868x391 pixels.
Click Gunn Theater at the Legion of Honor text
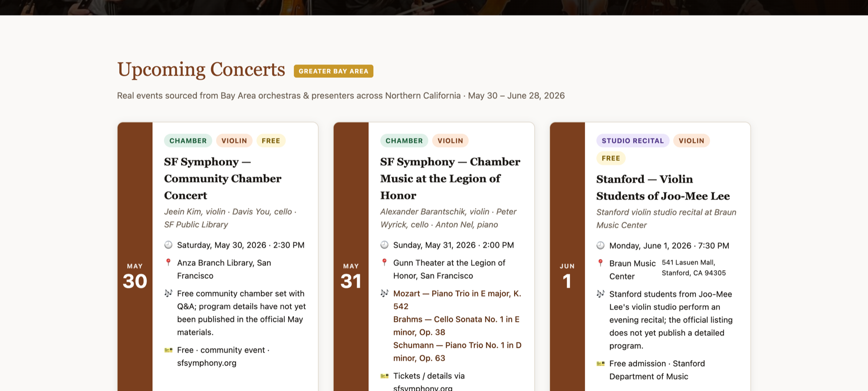[449, 269]
